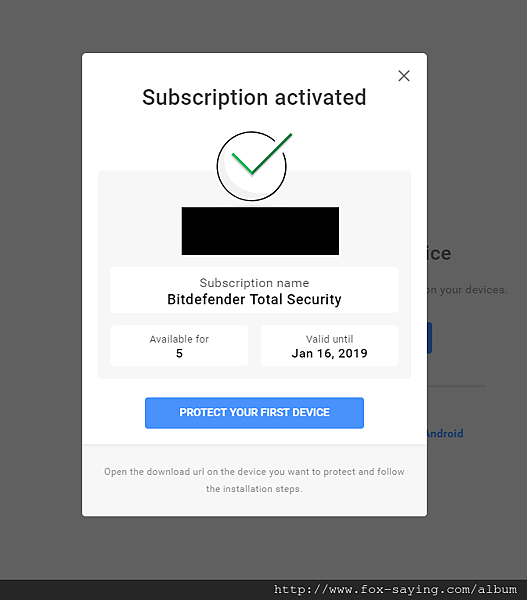Click the black redacted box under the checkmark

point(260,231)
